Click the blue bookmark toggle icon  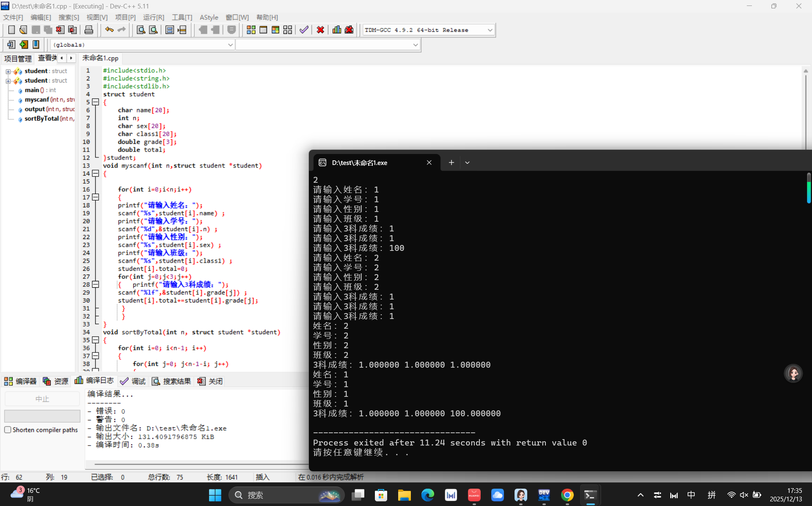pyautogui.click(x=36, y=44)
